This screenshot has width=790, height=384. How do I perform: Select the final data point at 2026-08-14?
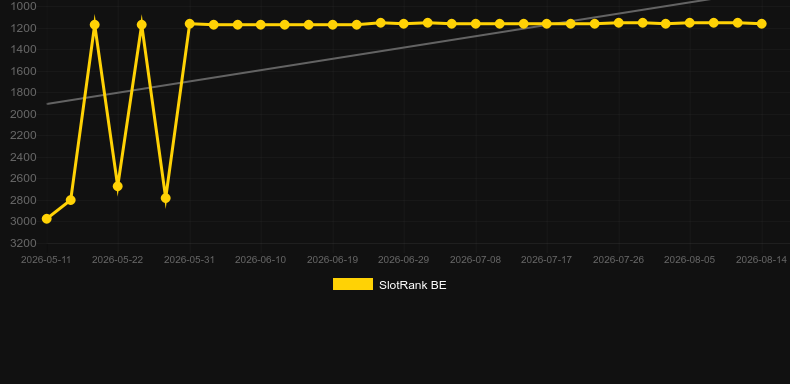point(761,24)
